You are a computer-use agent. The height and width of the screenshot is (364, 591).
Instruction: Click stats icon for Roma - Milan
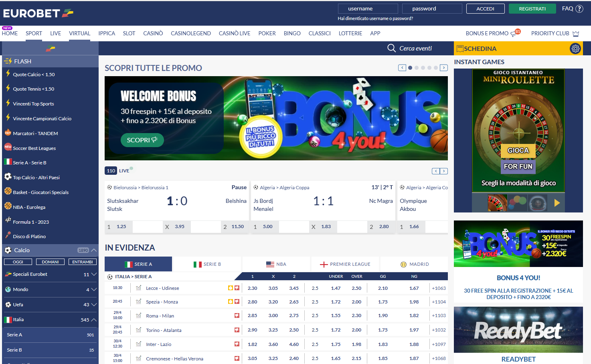138,315
